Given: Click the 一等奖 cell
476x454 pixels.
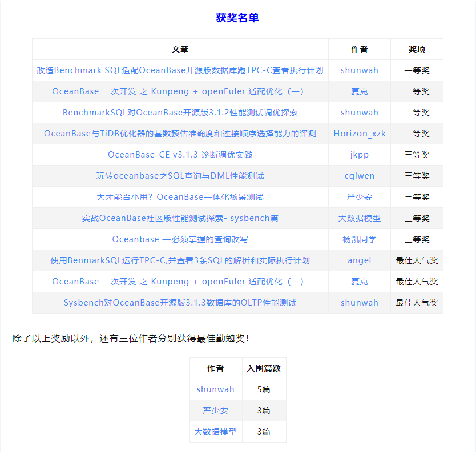Looking at the screenshot, I should pos(417,70).
